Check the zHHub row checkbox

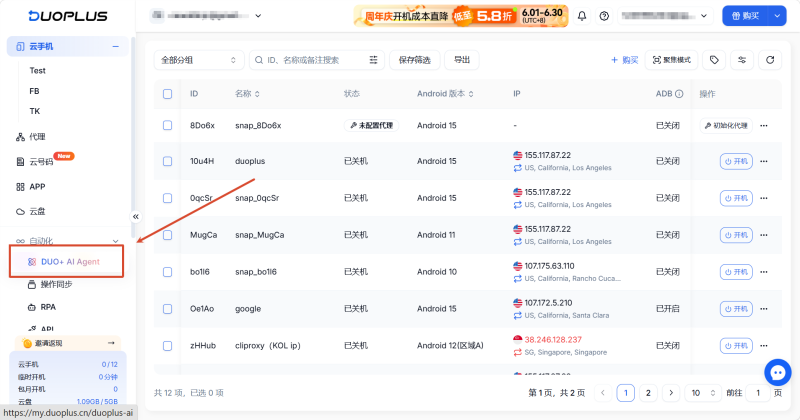[x=167, y=345]
